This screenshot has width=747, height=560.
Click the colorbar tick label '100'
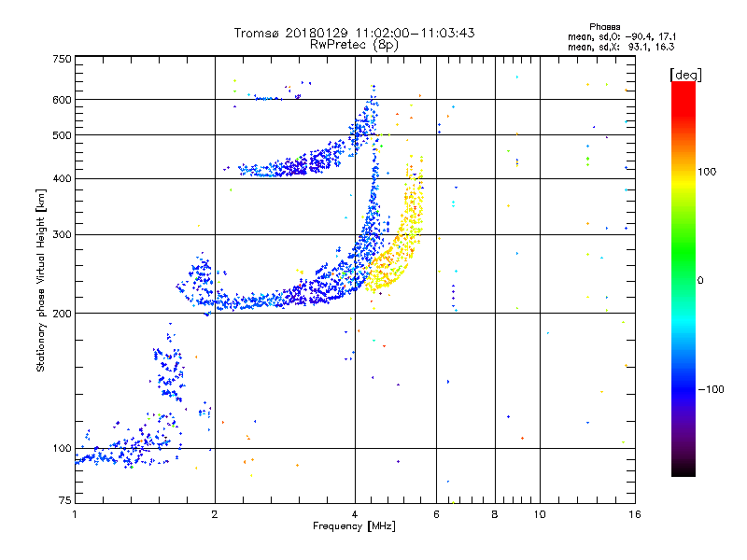707,172
